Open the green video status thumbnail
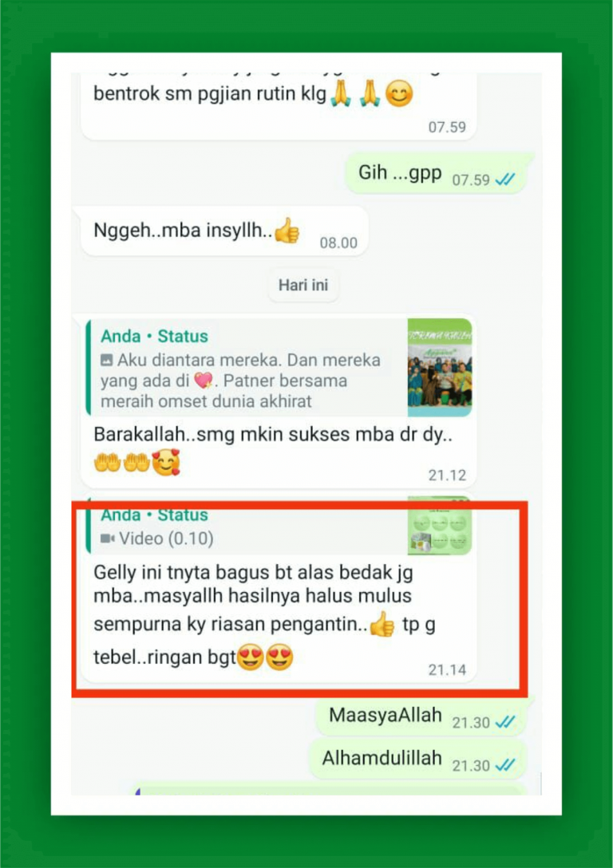 pyautogui.click(x=440, y=526)
